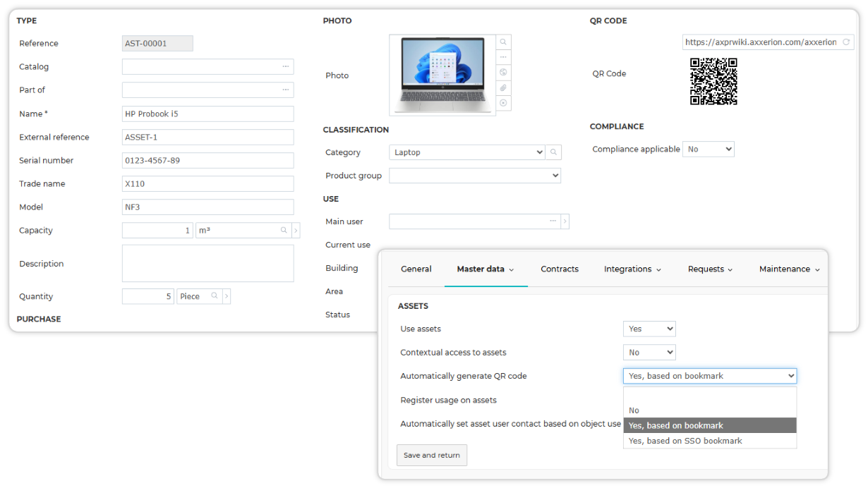Switch to the Contracts tab
Viewport: 868px width, 488px height.
click(x=560, y=269)
